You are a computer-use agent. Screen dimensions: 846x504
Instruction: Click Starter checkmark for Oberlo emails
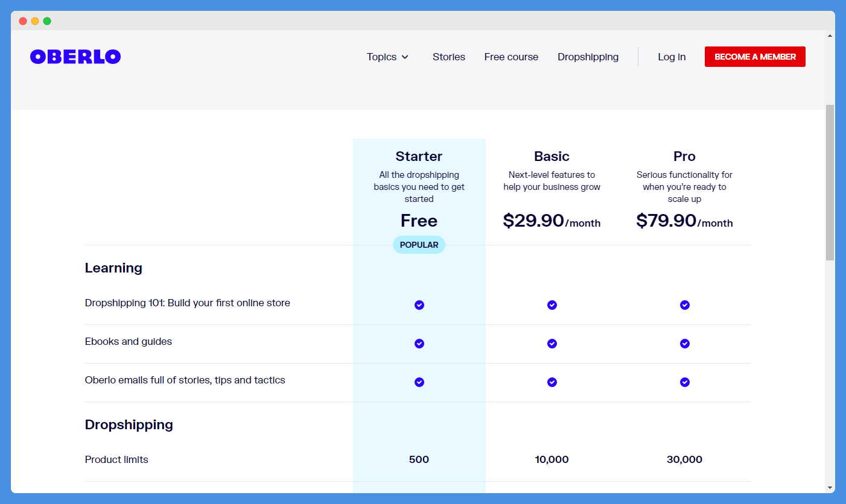419,382
